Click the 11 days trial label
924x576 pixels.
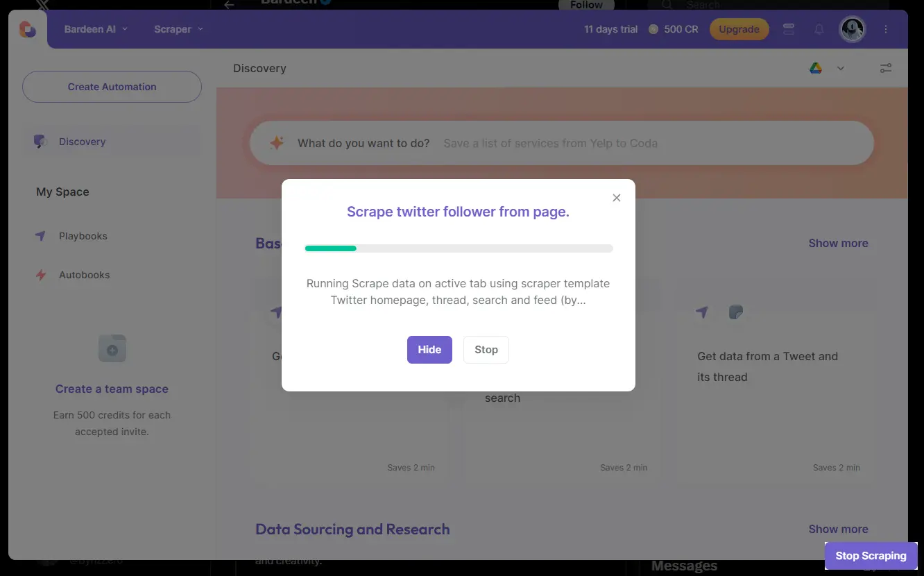610,29
